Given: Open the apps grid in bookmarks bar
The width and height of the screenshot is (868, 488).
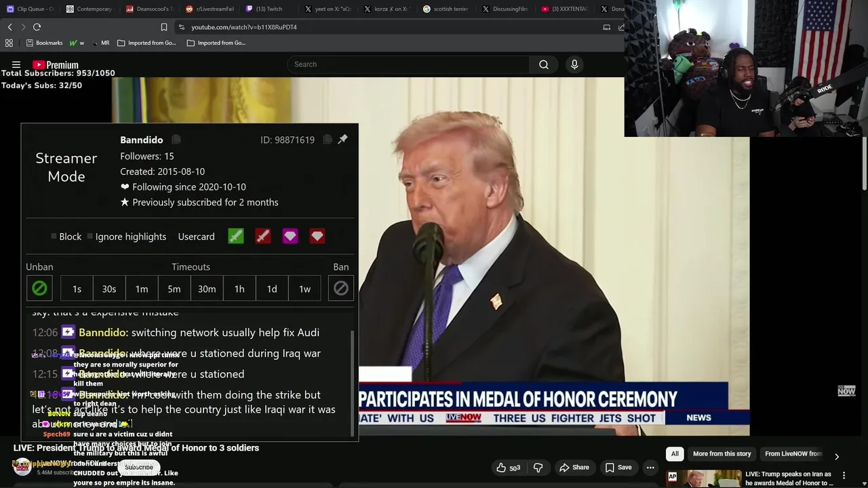Looking at the screenshot, I should (9, 43).
